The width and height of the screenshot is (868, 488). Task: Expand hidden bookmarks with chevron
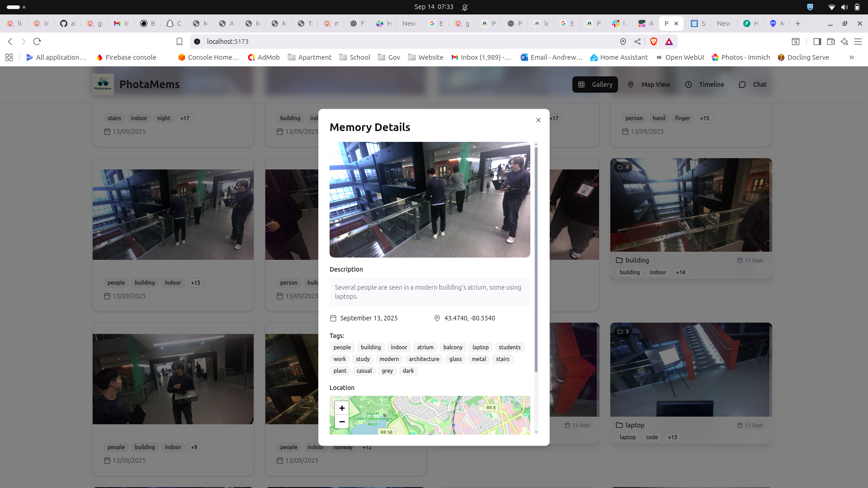click(851, 57)
